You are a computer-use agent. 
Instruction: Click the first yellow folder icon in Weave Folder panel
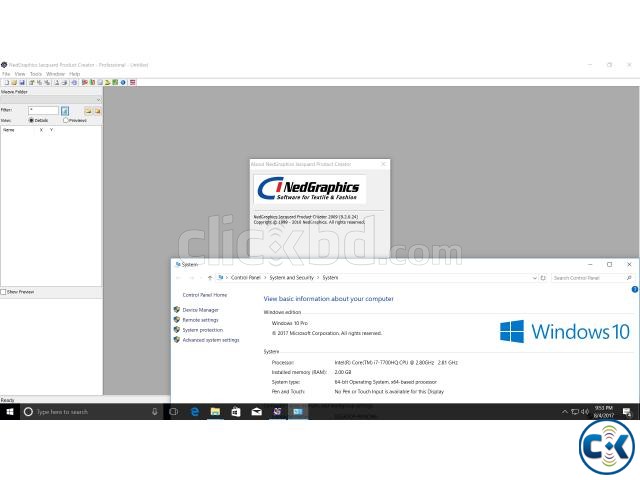88,111
